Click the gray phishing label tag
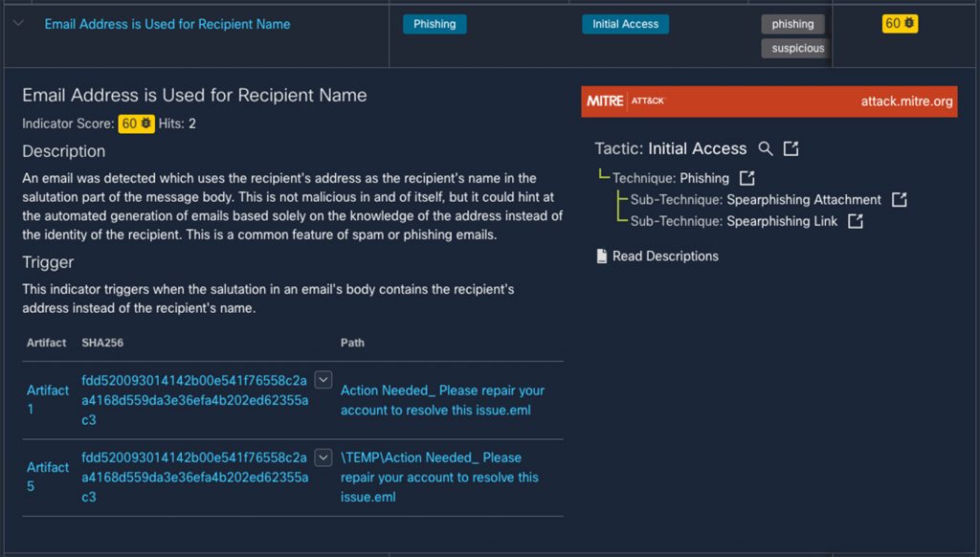 [x=792, y=24]
